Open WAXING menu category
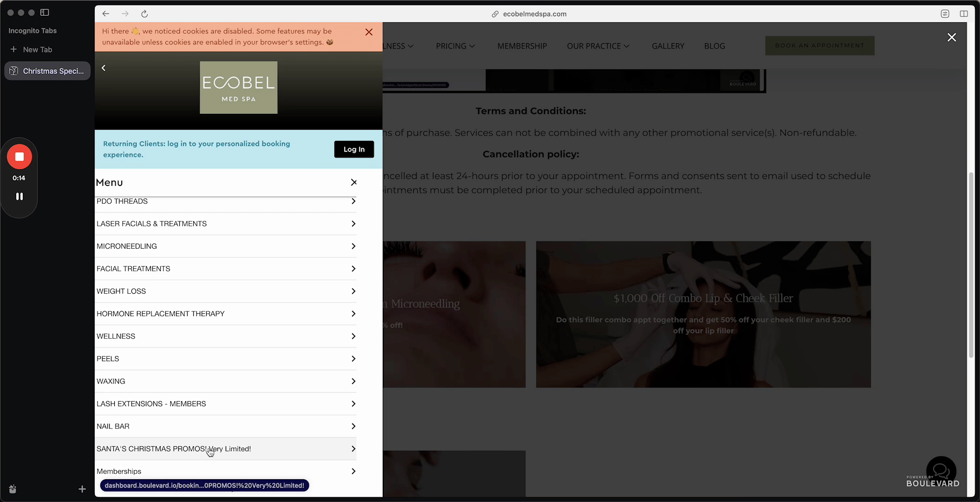980x502 pixels. pos(226,381)
